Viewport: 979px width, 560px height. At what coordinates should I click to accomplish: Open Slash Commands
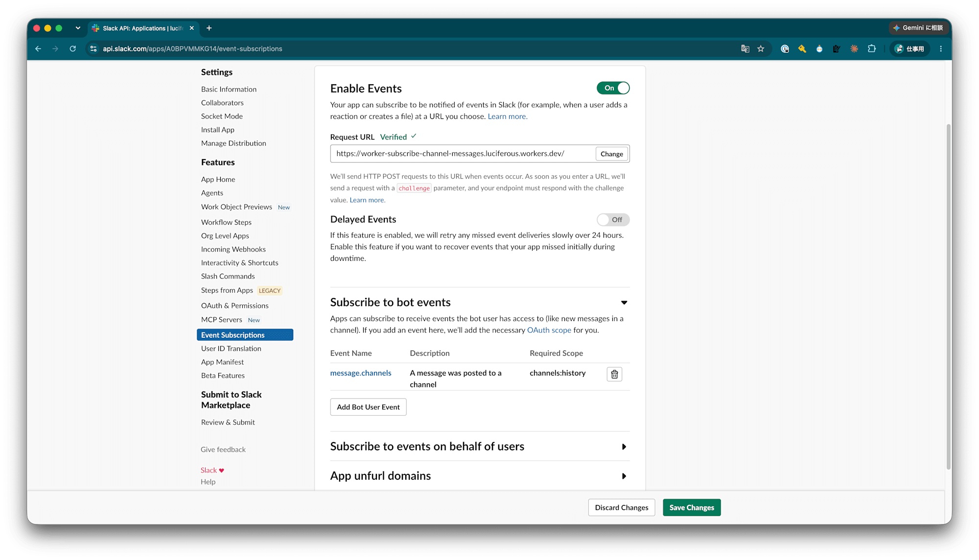[x=228, y=277]
